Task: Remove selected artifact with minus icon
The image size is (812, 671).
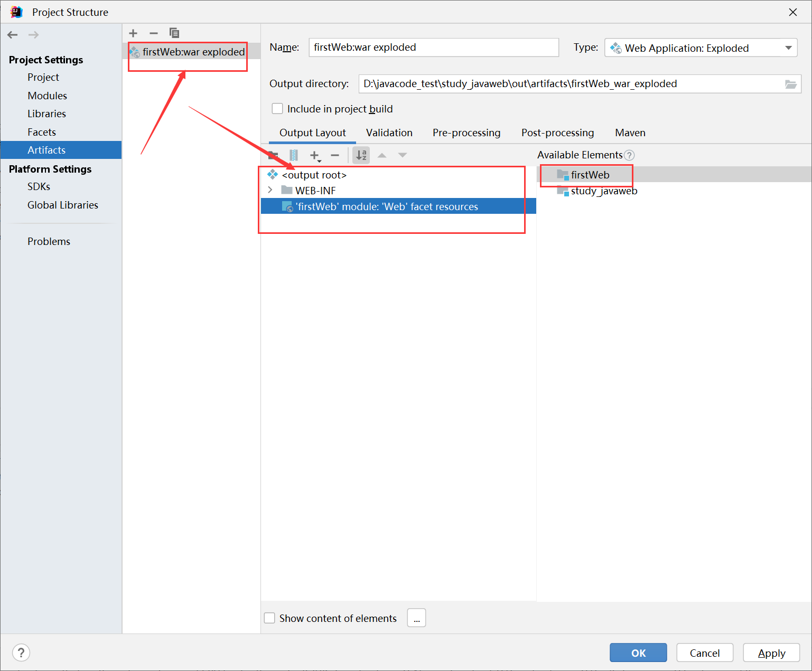Action: coord(154,33)
